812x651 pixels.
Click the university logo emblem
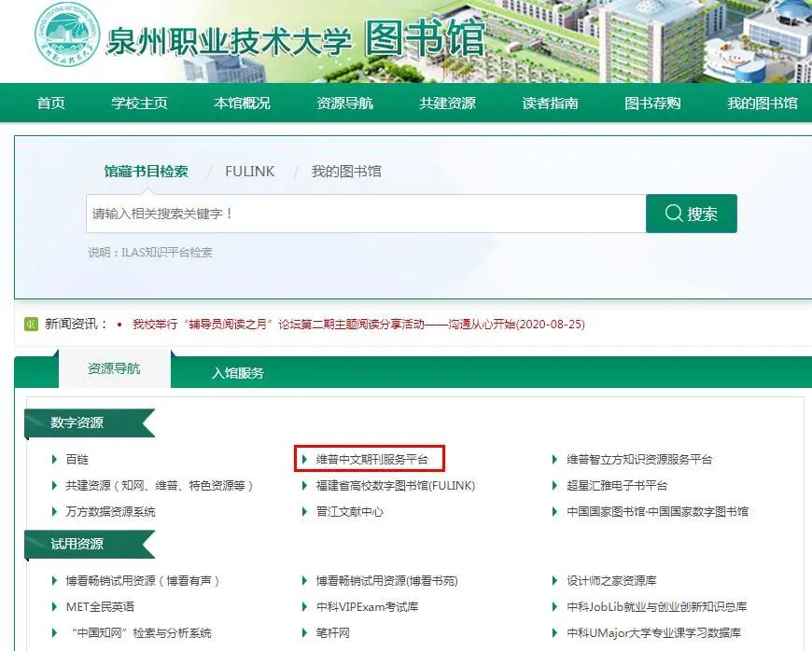tap(67, 35)
